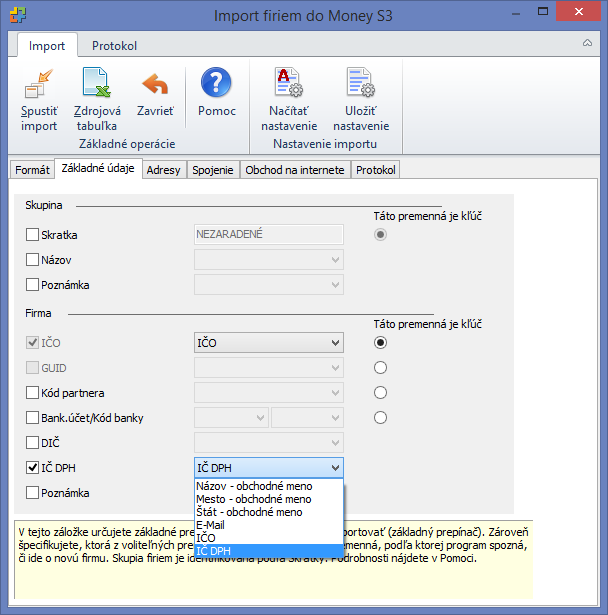Maximize the Import firiem window
Viewport: 608px width, 615px height.
click(x=543, y=11)
